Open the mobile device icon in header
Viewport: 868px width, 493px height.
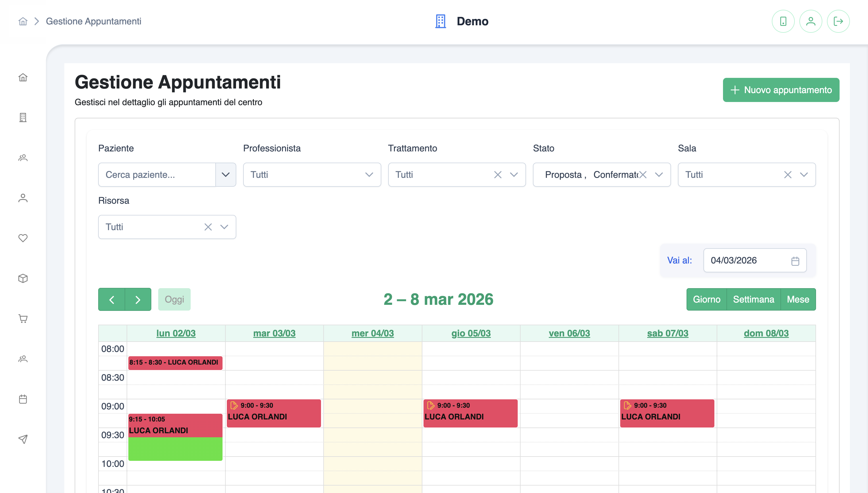tap(783, 21)
